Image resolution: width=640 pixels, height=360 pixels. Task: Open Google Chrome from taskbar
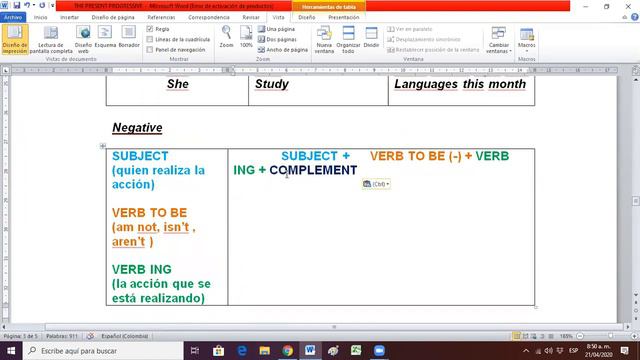pyautogui.click(x=287, y=351)
